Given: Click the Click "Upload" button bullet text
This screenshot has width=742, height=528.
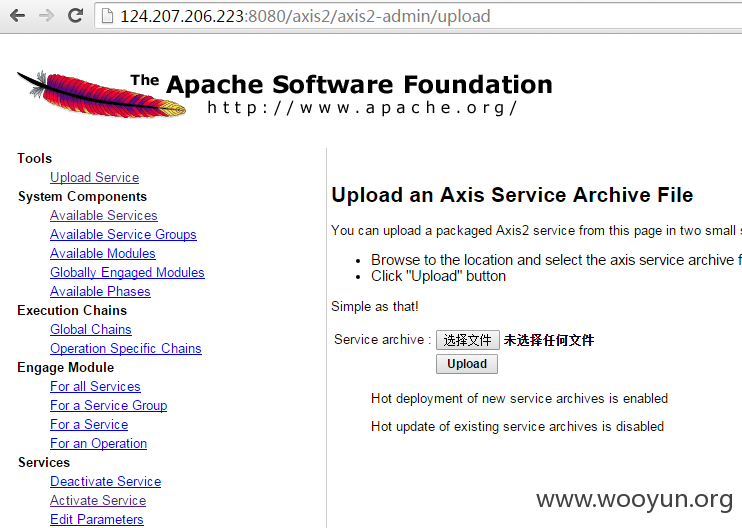Looking at the screenshot, I should (x=438, y=276).
